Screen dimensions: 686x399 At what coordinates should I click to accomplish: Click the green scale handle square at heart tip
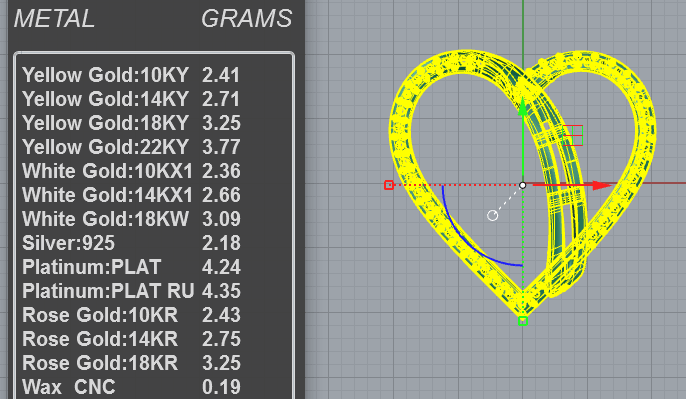[x=522, y=321]
